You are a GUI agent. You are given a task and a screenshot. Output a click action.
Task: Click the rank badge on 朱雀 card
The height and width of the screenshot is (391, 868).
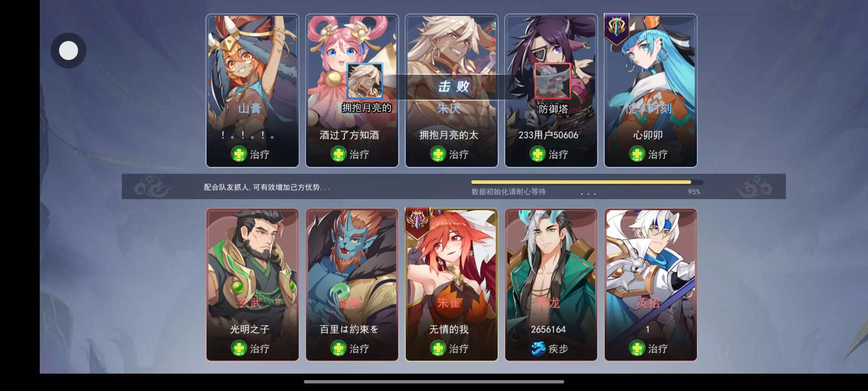(x=418, y=221)
